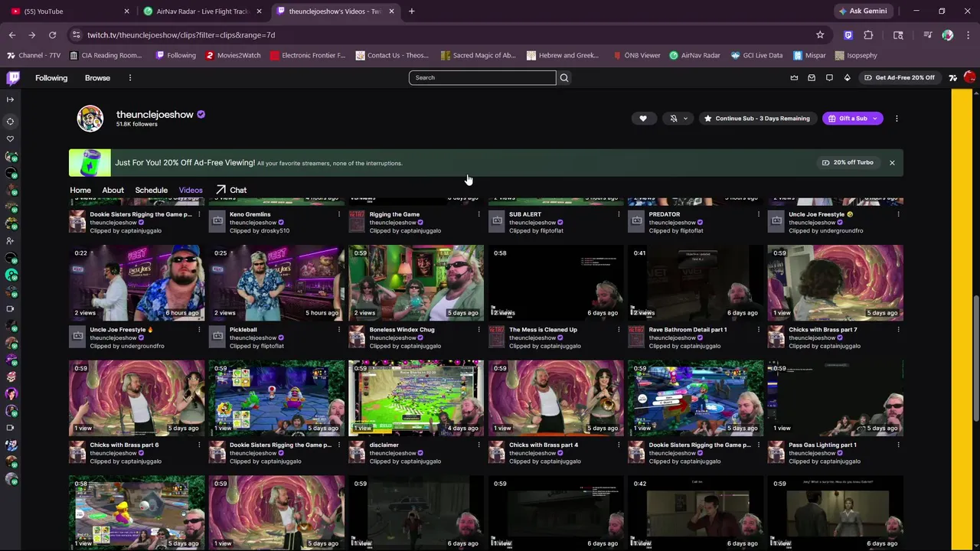Open the user profile avatar menu
980x551 pixels.
pos(969,77)
